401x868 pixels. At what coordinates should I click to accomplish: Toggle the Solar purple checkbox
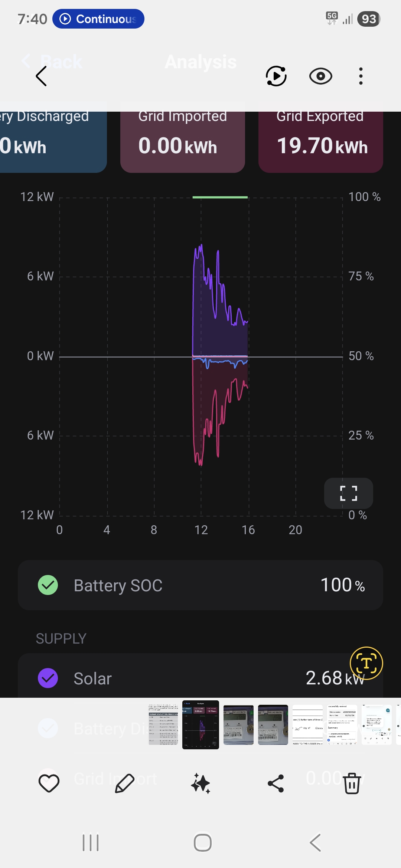click(48, 678)
